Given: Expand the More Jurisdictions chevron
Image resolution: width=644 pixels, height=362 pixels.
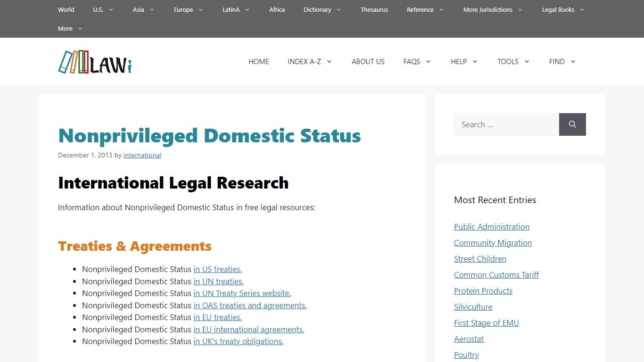Looking at the screenshot, I should (520, 9).
